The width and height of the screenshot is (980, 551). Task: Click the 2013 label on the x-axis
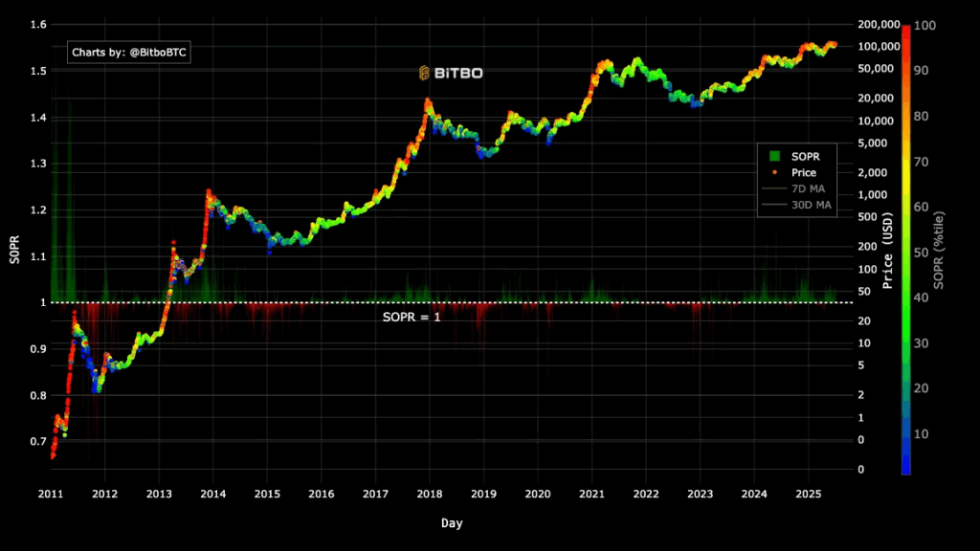click(159, 494)
